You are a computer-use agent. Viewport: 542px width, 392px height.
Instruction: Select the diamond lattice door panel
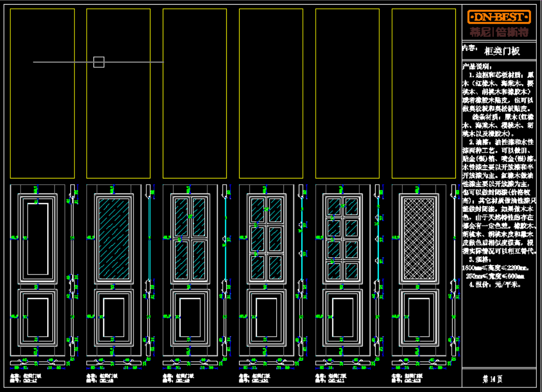pos(419,238)
